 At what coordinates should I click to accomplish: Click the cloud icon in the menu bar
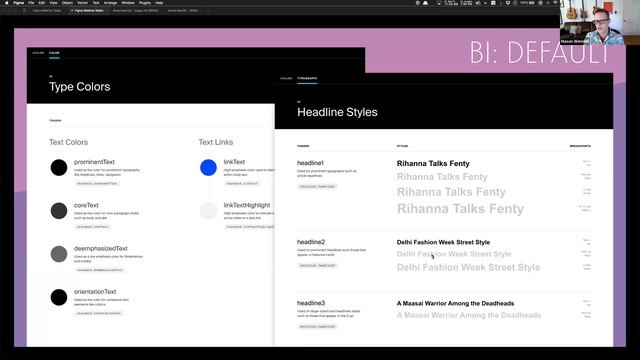click(425, 2)
